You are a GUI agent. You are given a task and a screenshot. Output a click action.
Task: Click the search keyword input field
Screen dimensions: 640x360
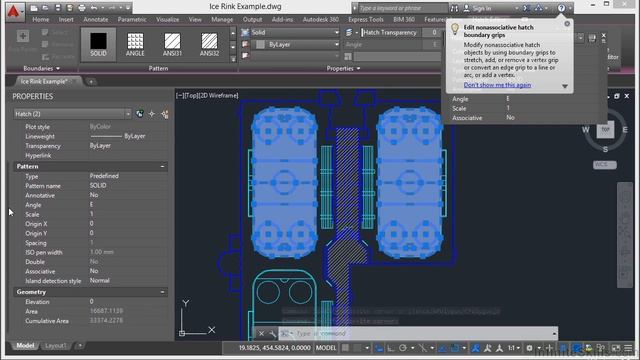click(403, 8)
